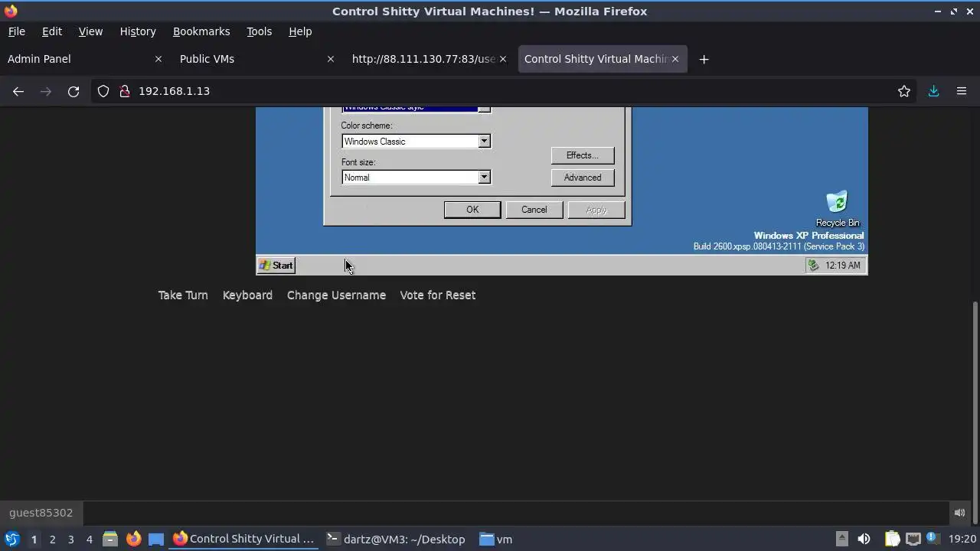980x551 pixels.
Task: Close the Admin Panel tab
Action: (x=158, y=59)
